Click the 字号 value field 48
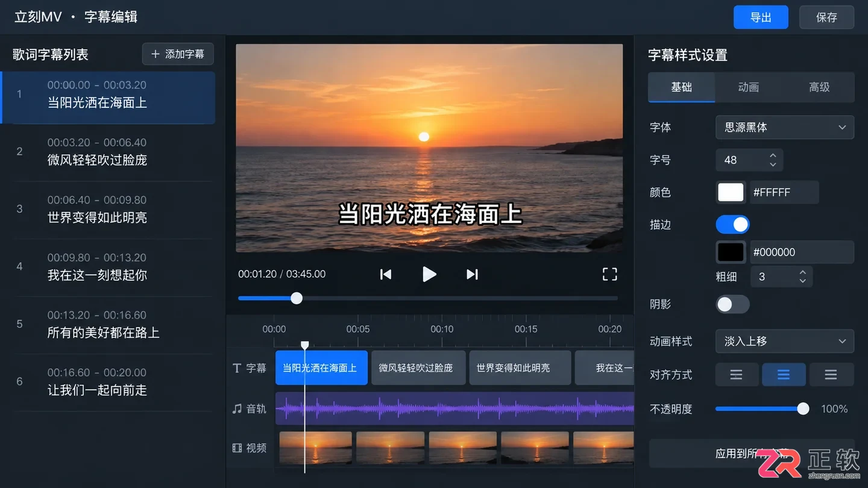This screenshot has height=488, width=868. (749, 160)
